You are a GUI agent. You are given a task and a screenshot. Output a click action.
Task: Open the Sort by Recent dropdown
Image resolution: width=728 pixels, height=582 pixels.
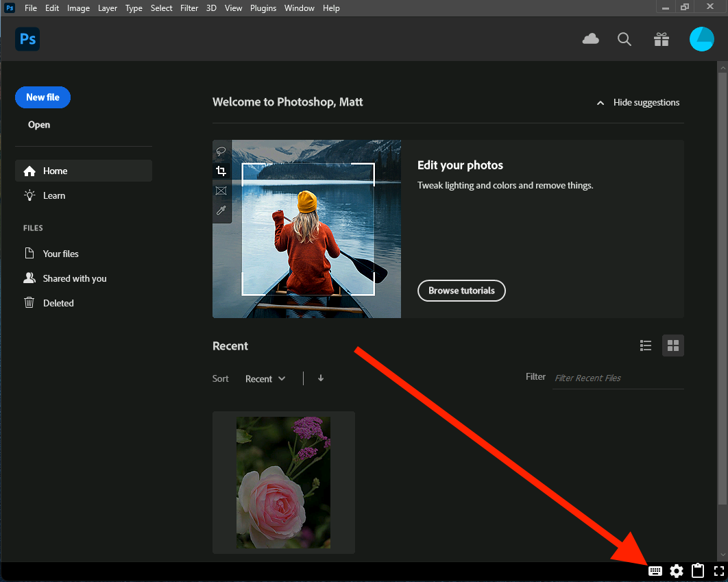[x=265, y=379]
